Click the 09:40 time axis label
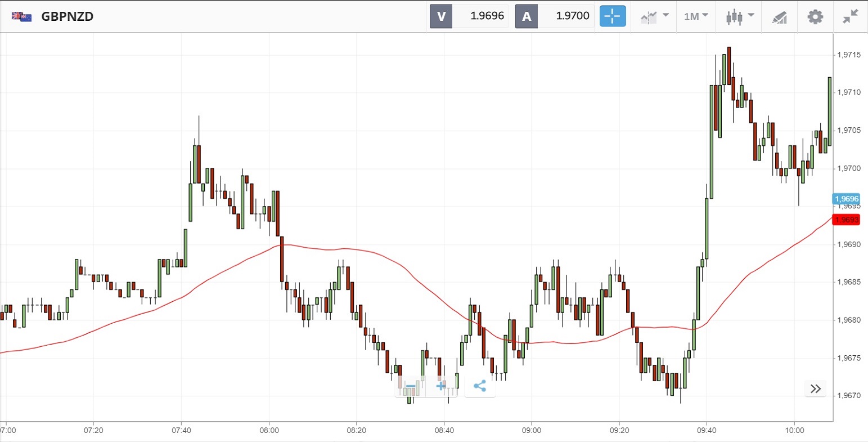The height and width of the screenshot is (442, 868). click(707, 431)
